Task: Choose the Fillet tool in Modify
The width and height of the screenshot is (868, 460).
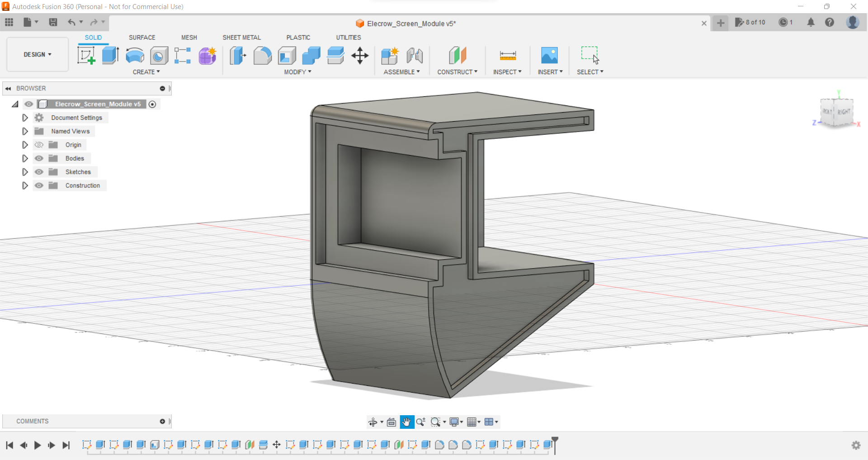Action: point(262,56)
